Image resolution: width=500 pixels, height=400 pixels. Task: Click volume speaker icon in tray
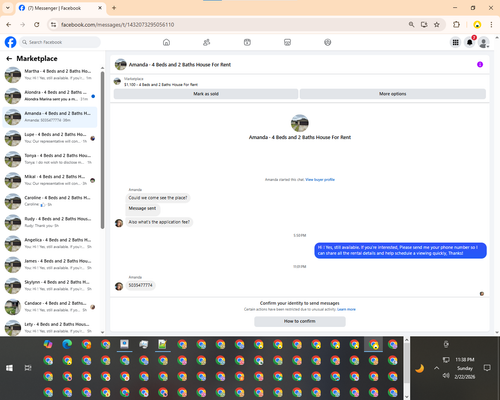point(446,376)
